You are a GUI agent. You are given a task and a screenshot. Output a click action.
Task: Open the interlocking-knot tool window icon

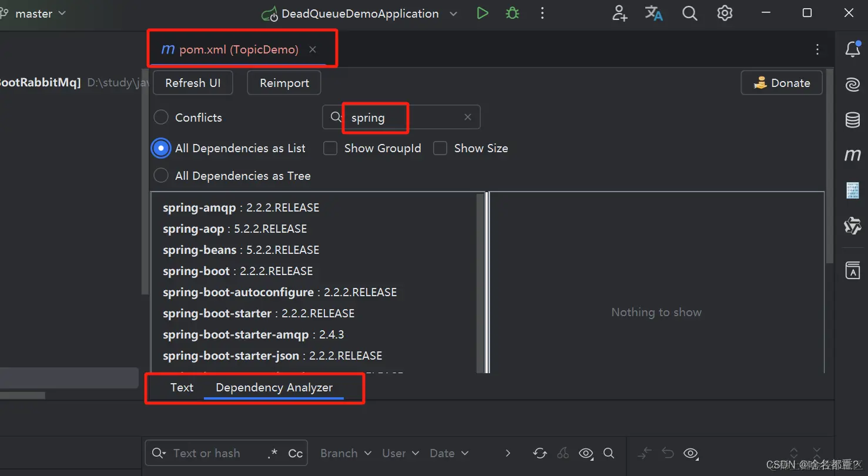pyautogui.click(x=853, y=226)
